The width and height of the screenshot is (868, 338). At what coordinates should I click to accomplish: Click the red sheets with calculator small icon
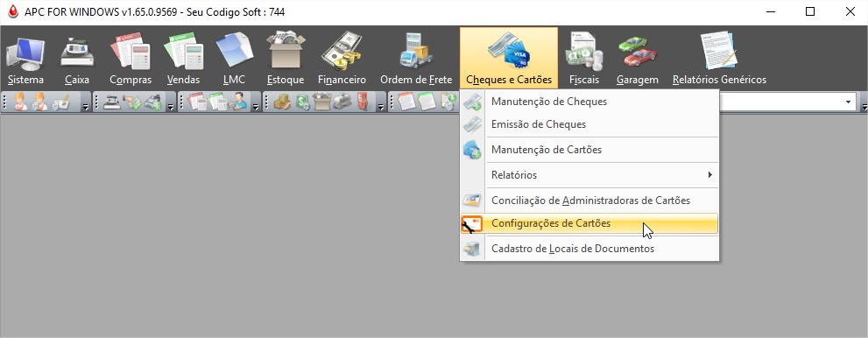[197, 102]
